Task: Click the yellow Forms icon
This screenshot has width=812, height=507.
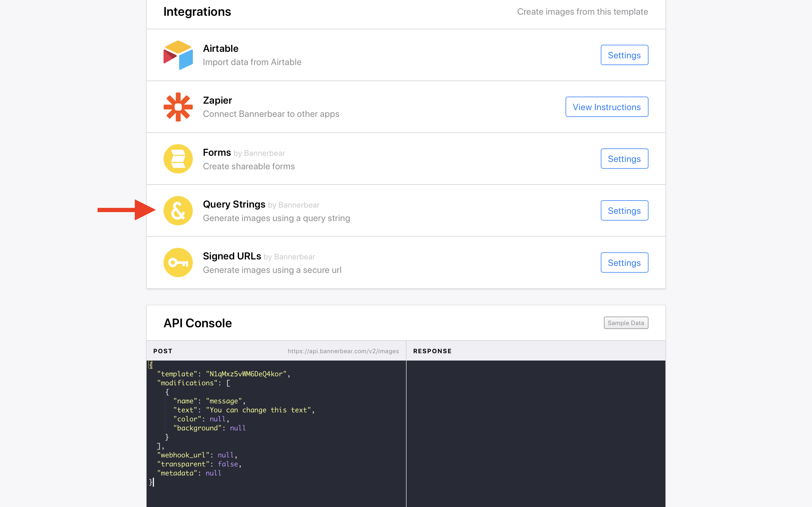Action: [178, 159]
